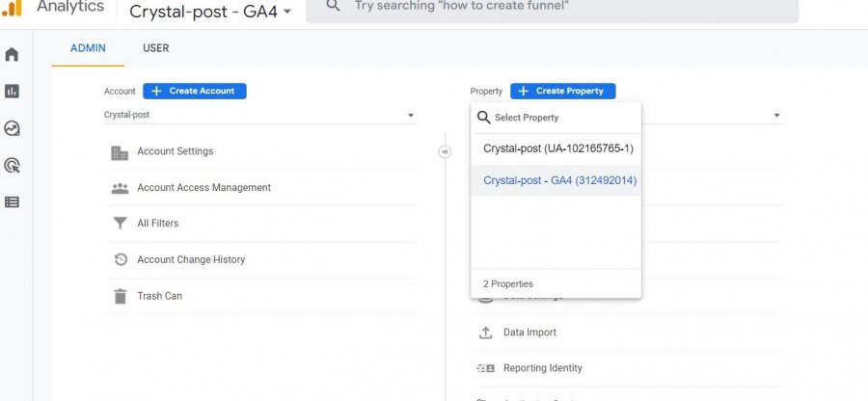This screenshot has height=401, width=868.
Task: Click the property dropdown arrow at right
Action: [x=776, y=116]
